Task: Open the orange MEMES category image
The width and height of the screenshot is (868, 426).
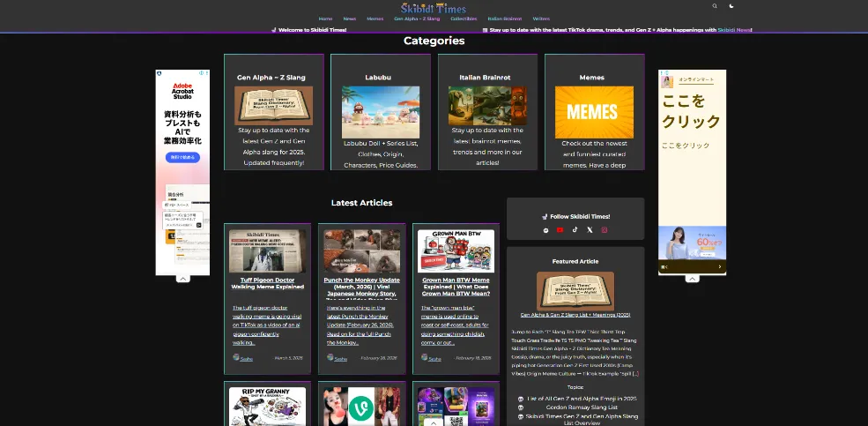Action: 594,111
